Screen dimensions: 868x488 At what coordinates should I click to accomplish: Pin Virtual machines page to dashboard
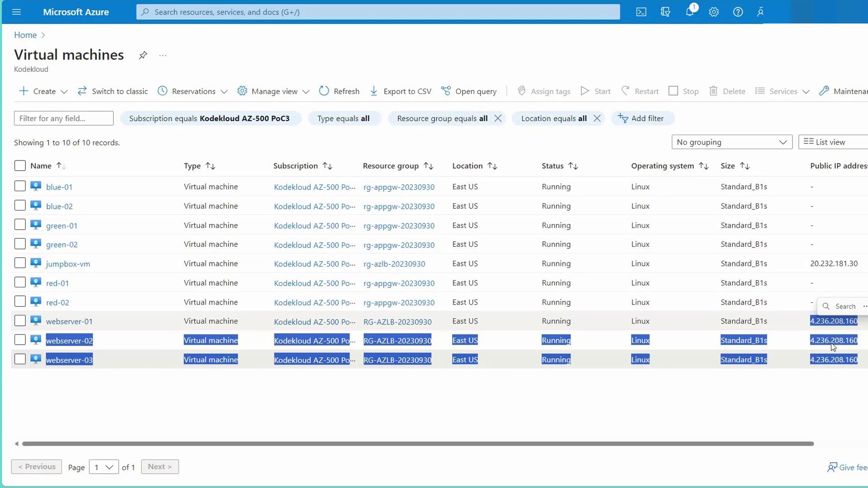[143, 55]
